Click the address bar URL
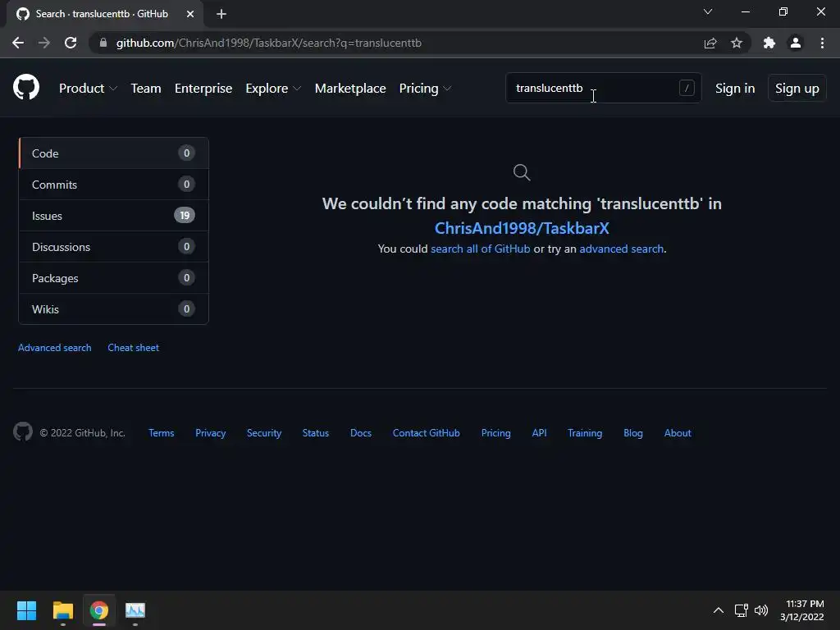 [269, 43]
